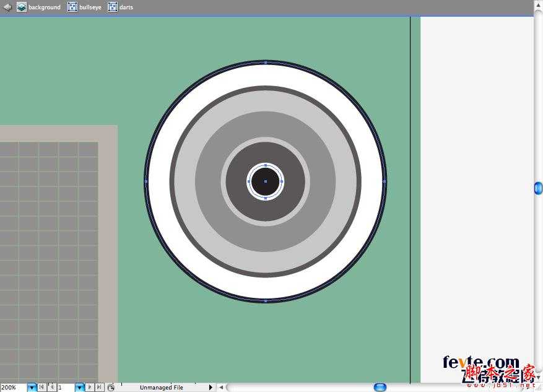
Task: Click the Version Cue status icon
Action: [110, 388]
